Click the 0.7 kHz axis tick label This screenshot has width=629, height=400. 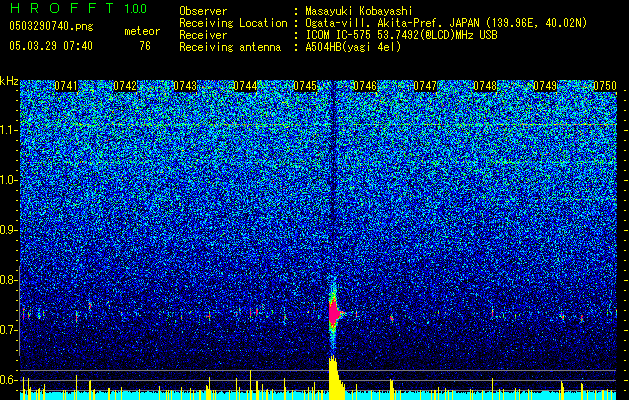[9, 330]
